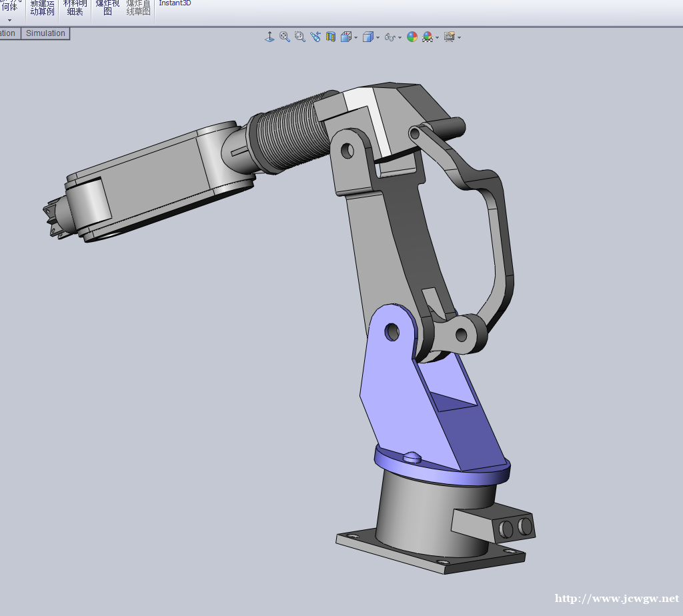The height and width of the screenshot is (616, 683).
Task: Click the Previous View icon
Action: click(x=315, y=37)
